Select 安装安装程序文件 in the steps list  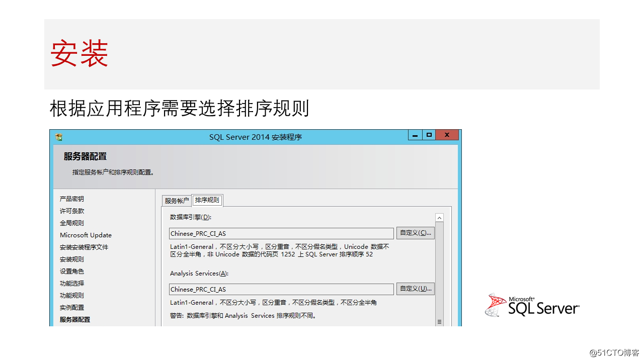pyautogui.click(x=84, y=247)
